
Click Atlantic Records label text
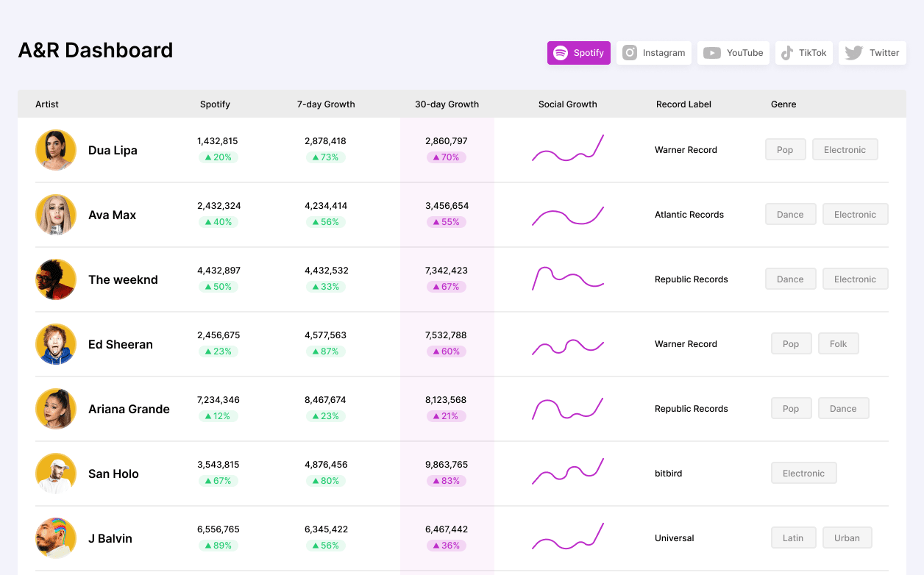tap(689, 215)
